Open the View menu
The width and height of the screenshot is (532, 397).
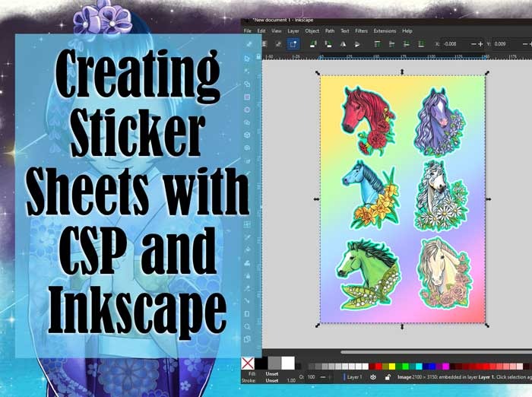tap(276, 31)
